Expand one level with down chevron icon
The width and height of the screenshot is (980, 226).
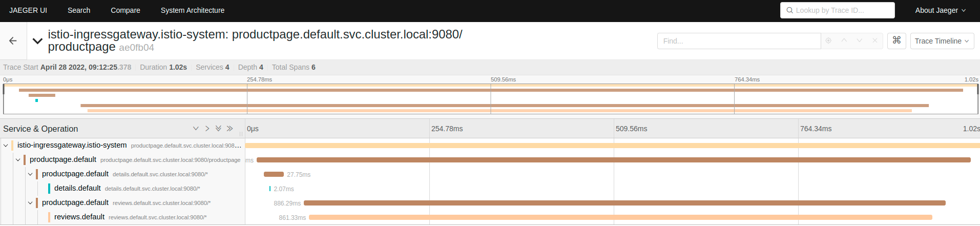(x=196, y=129)
